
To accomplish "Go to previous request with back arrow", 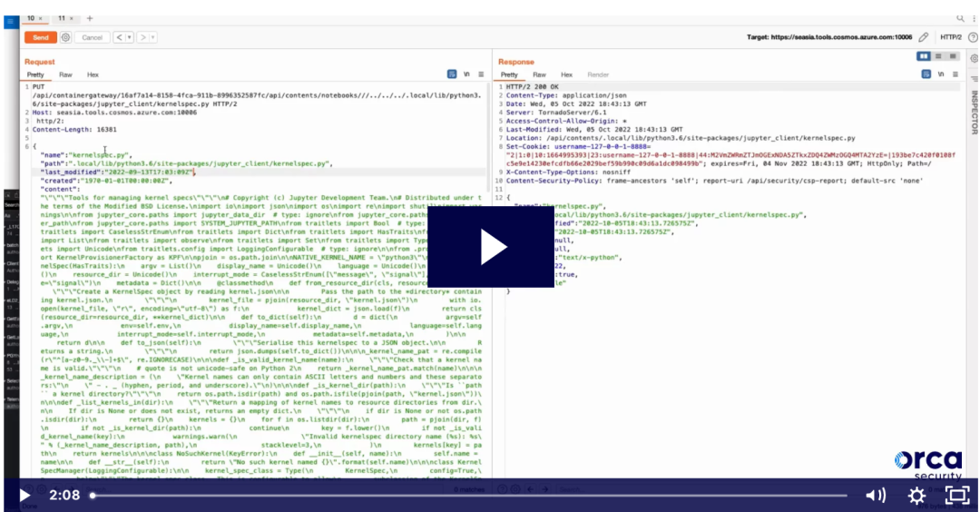I will [120, 37].
